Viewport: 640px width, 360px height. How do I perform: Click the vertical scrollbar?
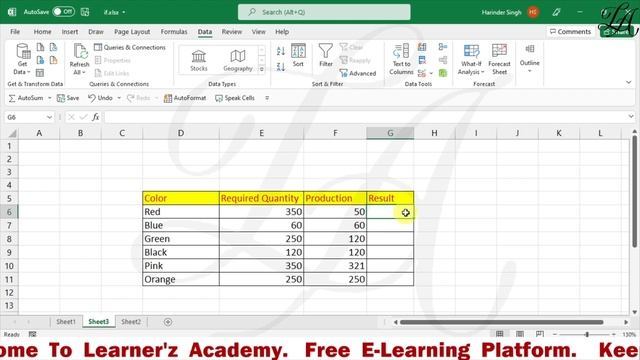tap(634, 192)
